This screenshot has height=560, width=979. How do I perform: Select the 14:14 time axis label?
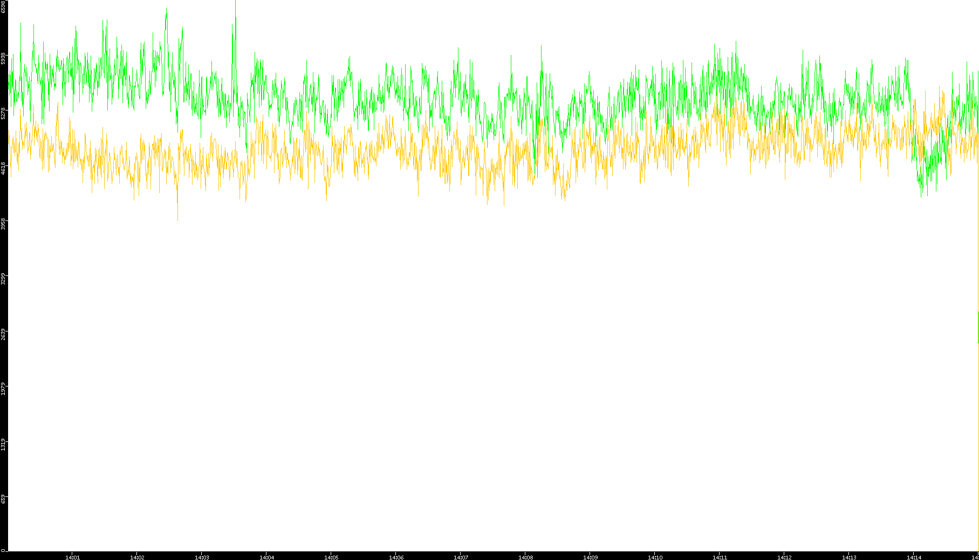[914, 557]
